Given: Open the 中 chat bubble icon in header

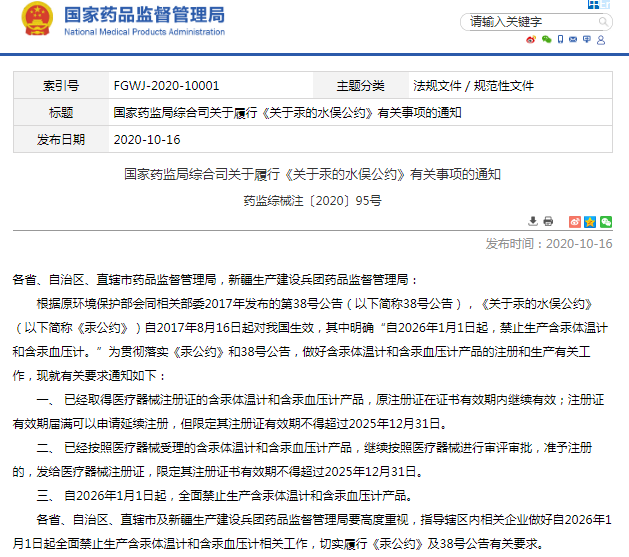Looking at the screenshot, I should coord(587,39).
